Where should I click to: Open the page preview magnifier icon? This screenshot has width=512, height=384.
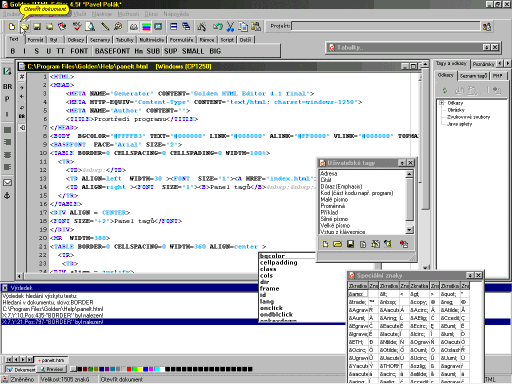click(x=90, y=26)
